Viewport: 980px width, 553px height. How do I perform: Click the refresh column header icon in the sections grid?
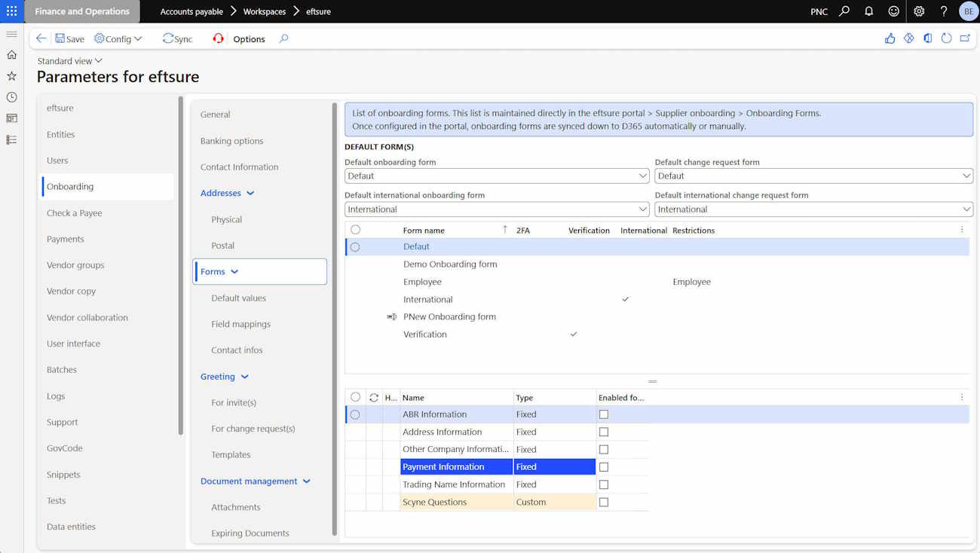374,397
